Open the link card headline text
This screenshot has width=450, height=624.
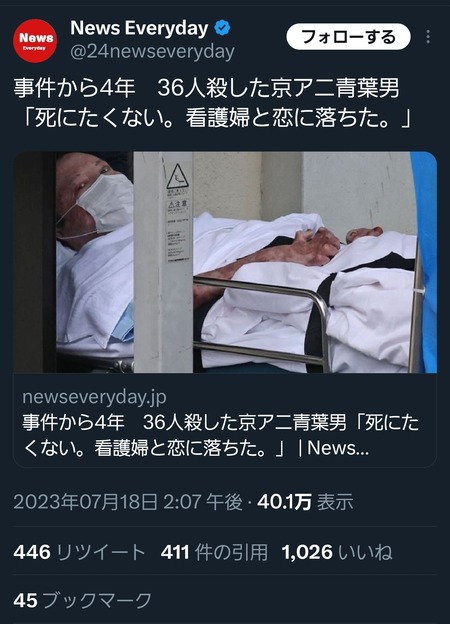[221, 435]
